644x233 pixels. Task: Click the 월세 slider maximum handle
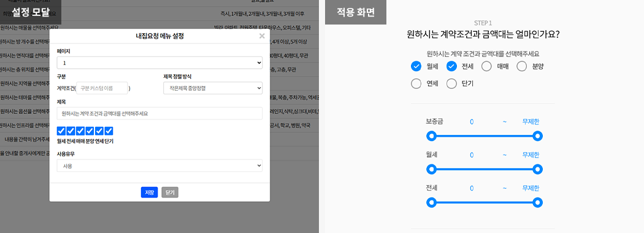(538, 169)
